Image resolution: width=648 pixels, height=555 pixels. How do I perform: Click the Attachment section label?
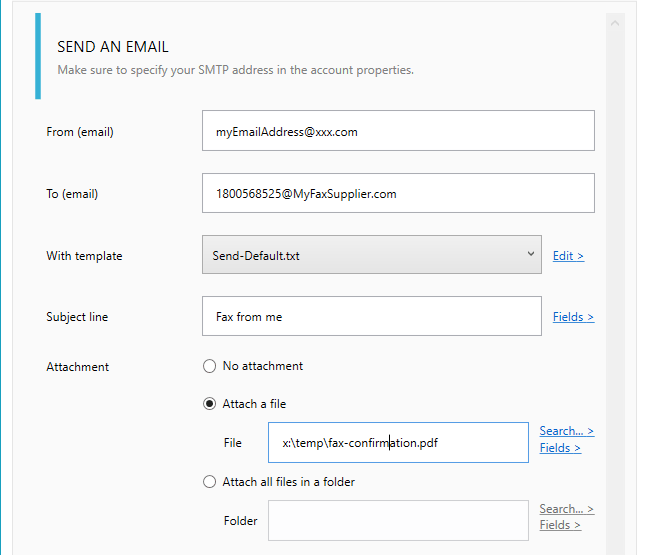click(78, 367)
